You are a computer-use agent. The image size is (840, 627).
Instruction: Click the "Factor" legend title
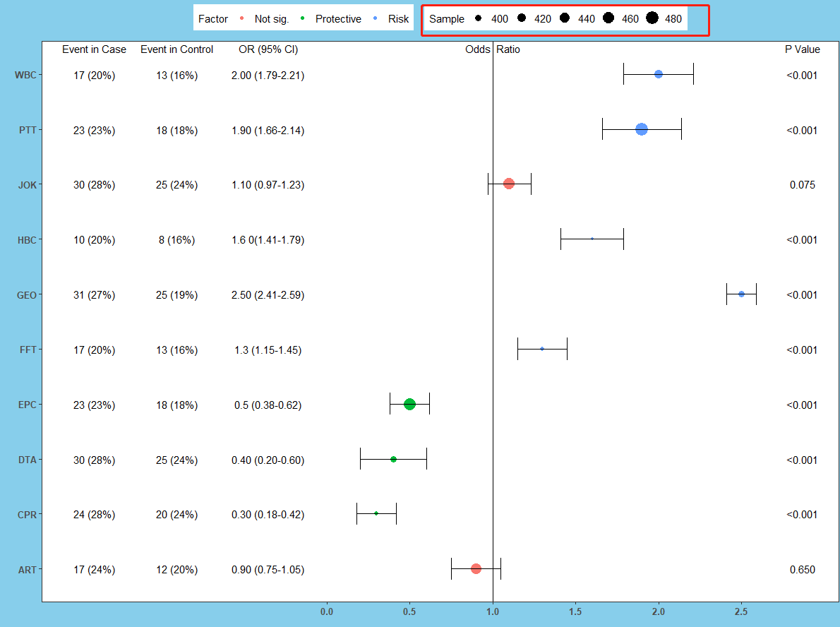point(213,19)
